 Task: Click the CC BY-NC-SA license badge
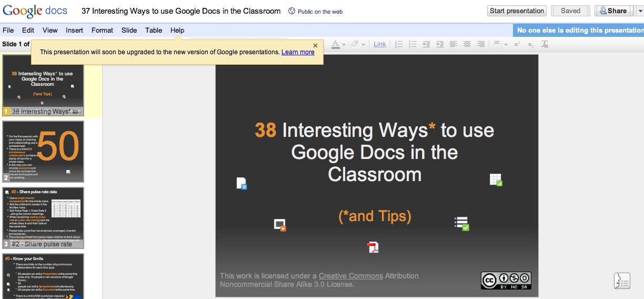click(506, 281)
